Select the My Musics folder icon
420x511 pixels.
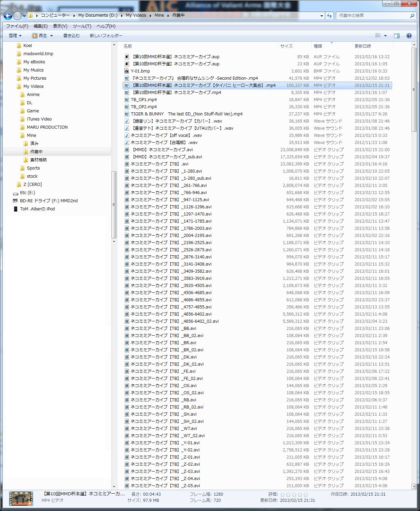[x=19, y=70]
